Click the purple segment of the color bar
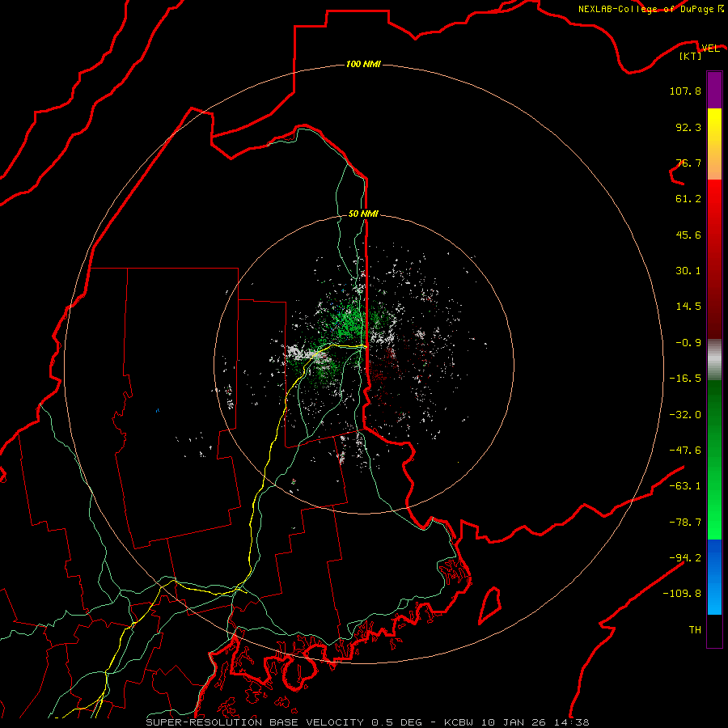 714,90
